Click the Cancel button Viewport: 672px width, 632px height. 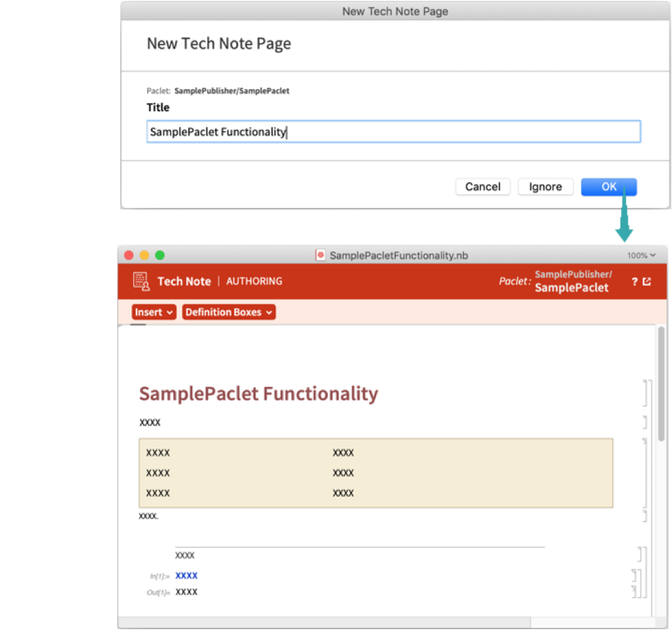[x=482, y=187]
